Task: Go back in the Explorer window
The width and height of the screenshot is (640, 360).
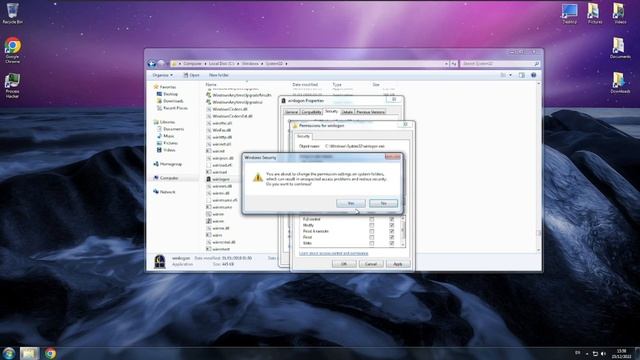Action: click(152, 64)
